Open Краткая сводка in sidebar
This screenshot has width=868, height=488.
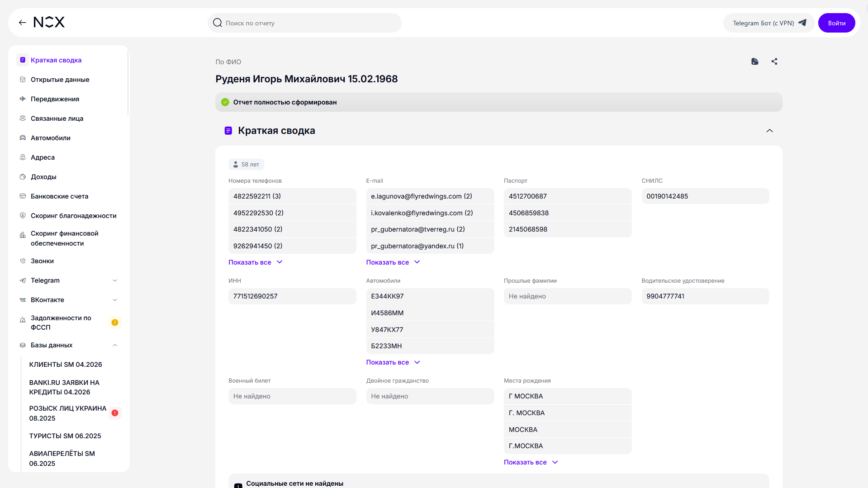point(56,60)
